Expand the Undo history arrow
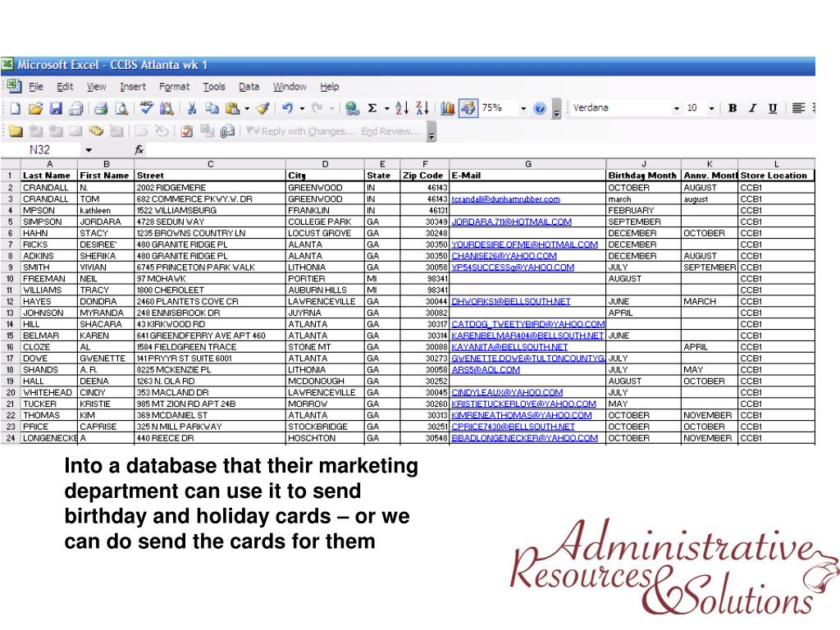This screenshot has width=840, height=630. [302, 109]
